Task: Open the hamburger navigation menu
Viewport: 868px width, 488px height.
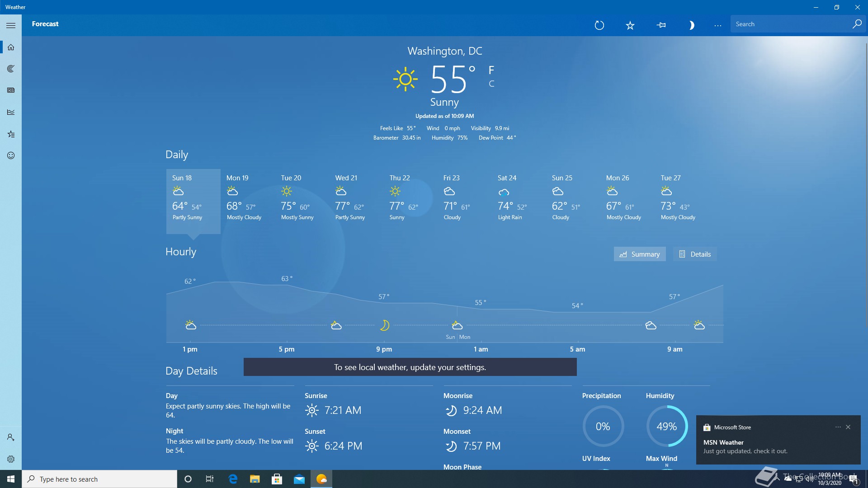Action: pos(11,25)
